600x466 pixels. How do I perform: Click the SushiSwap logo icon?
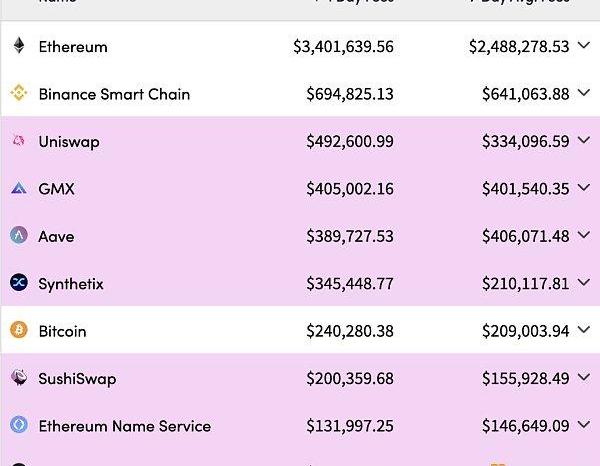click(x=18, y=378)
